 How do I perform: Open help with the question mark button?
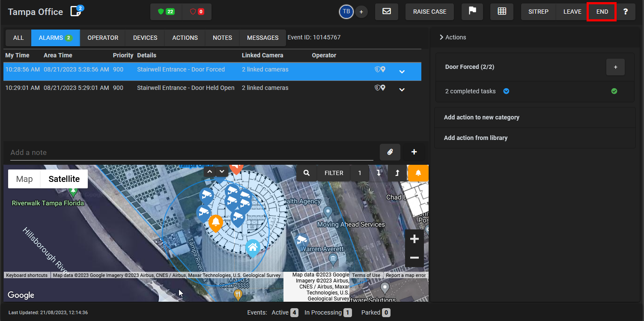(626, 12)
